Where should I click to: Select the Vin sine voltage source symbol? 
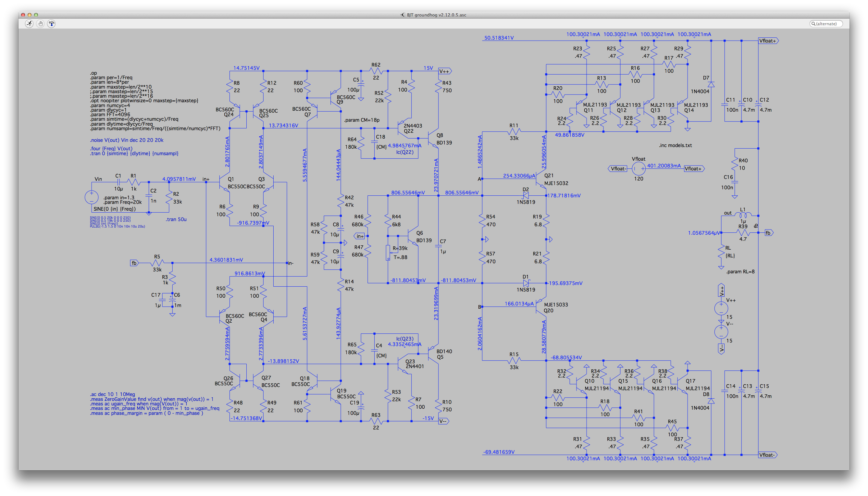point(91,197)
